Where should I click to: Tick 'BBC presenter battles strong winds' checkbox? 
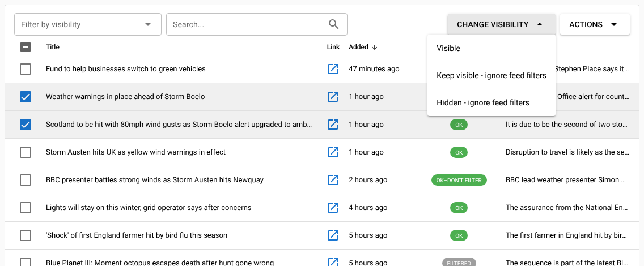pyautogui.click(x=26, y=180)
